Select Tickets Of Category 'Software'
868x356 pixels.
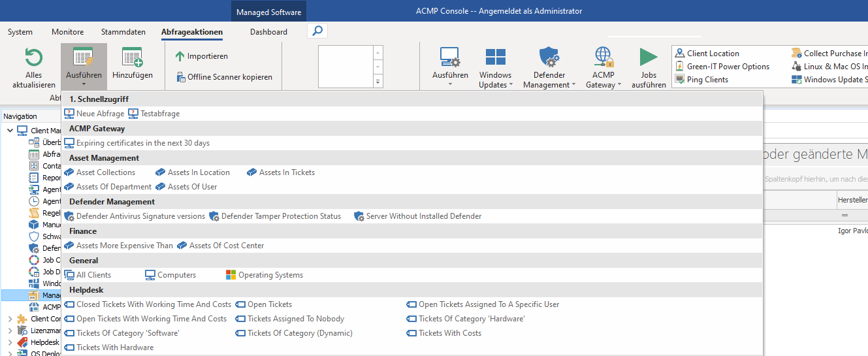(x=121, y=333)
